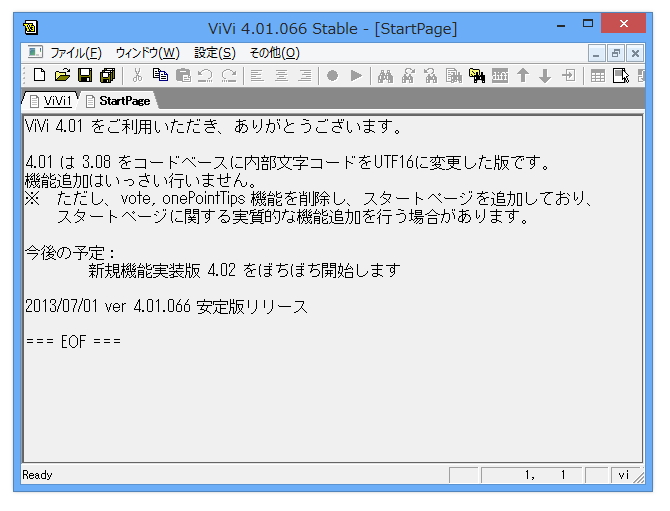Play the macro with the triangle icon
The width and height of the screenshot is (670, 511).
(356, 76)
